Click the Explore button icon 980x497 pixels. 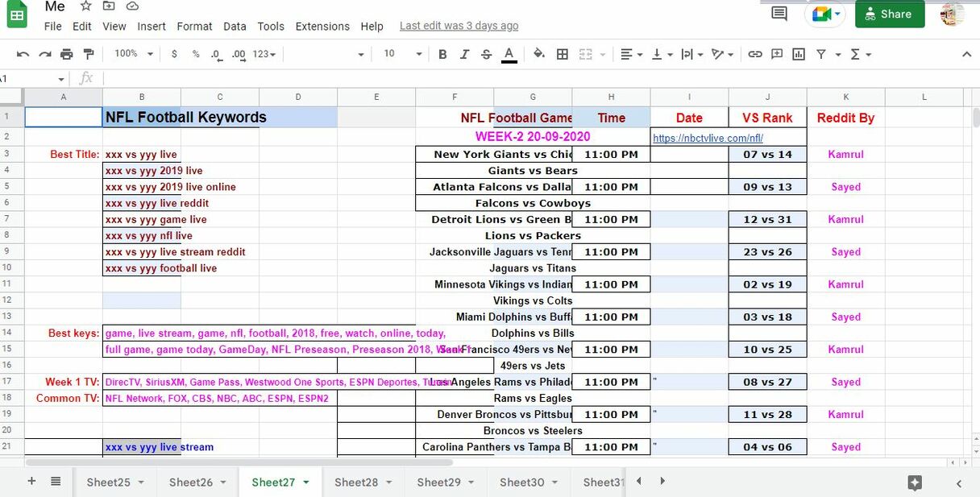[x=915, y=483]
